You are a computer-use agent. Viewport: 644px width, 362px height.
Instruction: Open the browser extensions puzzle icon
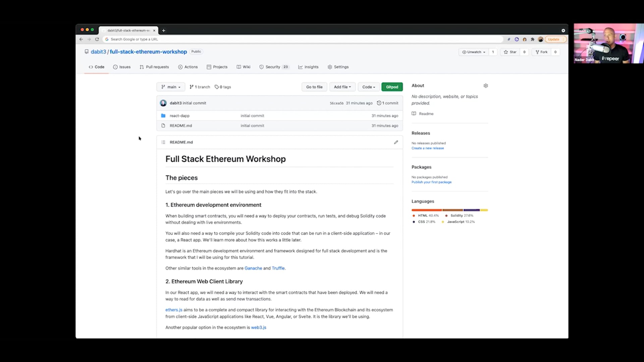coord(532,39)
